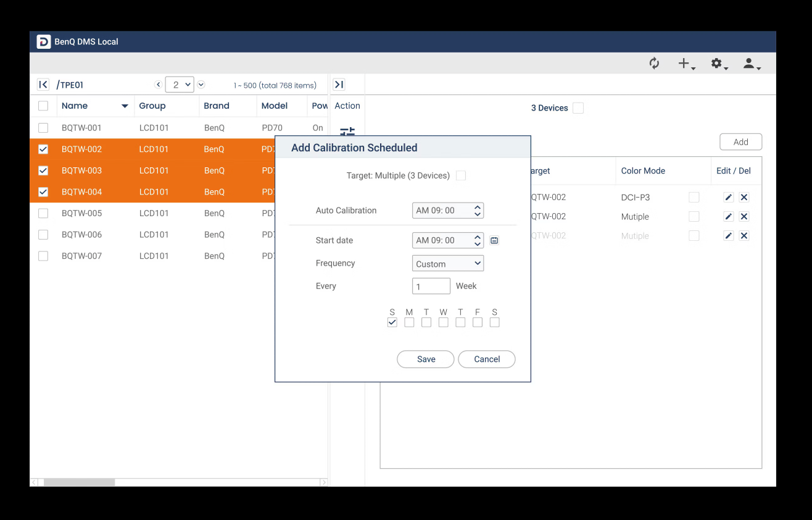
Task: Open the Frequency Custom dropdown
Action: click(x=447, y=264)
